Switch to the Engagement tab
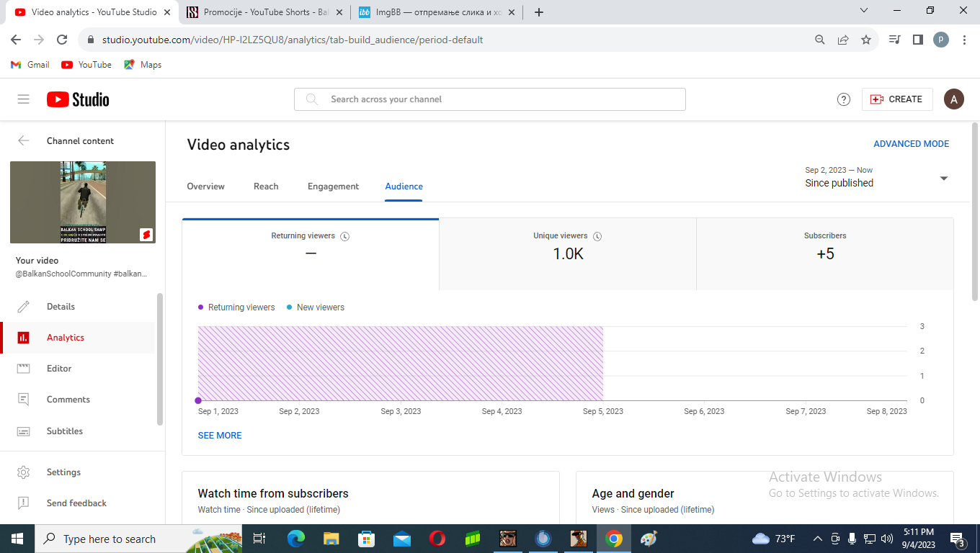Screen dimensions: 980x553 [x=333, y=186]
